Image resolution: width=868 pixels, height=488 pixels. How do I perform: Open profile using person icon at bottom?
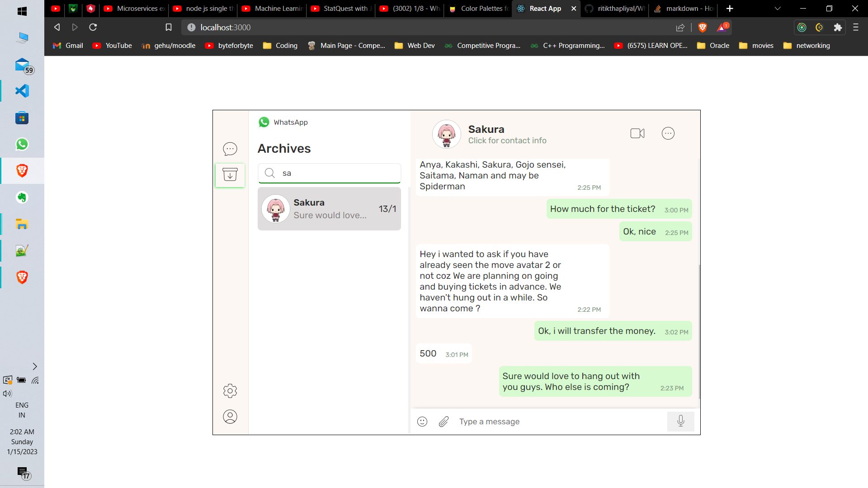click(x=230, y=417)
